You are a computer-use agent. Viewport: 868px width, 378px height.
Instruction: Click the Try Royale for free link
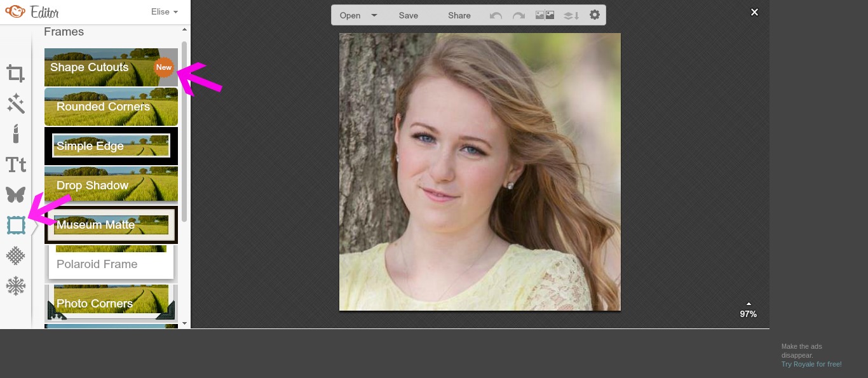[x=811, y=363]
